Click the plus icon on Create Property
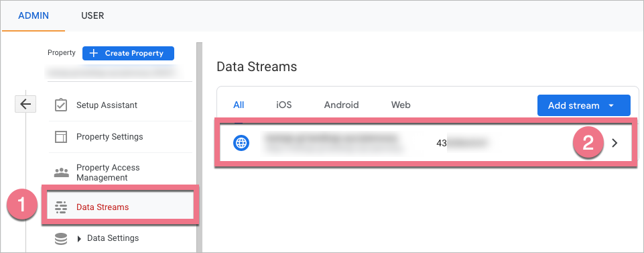The image size is (644, 253). click(94, 54)
